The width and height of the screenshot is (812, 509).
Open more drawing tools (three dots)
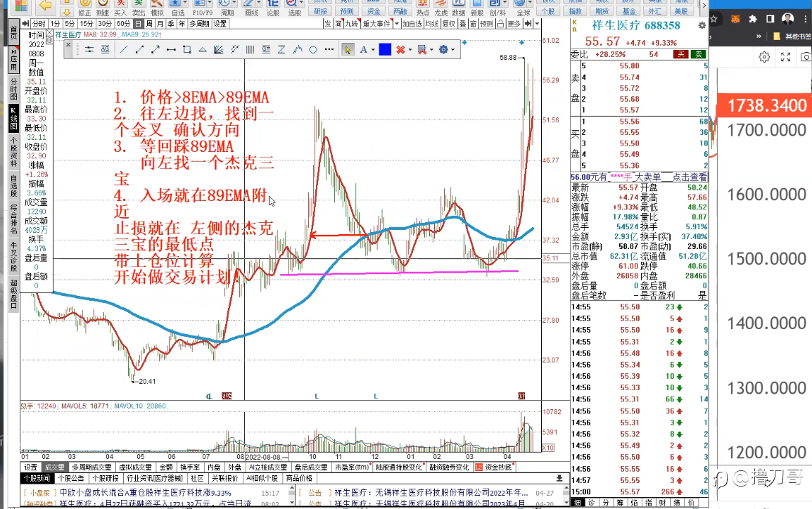[329, 50]
